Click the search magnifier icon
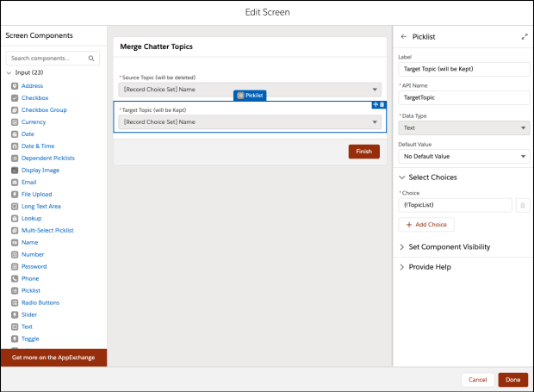The width and height of the screenshot is (534, 392). pos(91,59)
